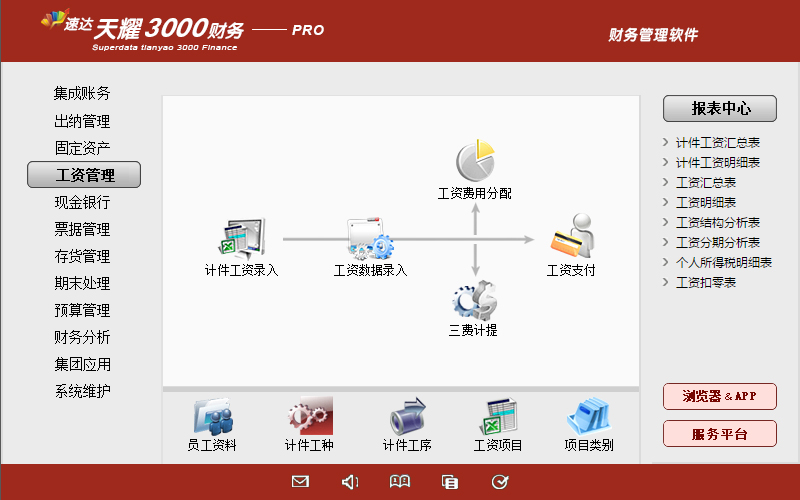
Task: Click the chevron beside 工资分期分析表
Action: tap(665, 242)
